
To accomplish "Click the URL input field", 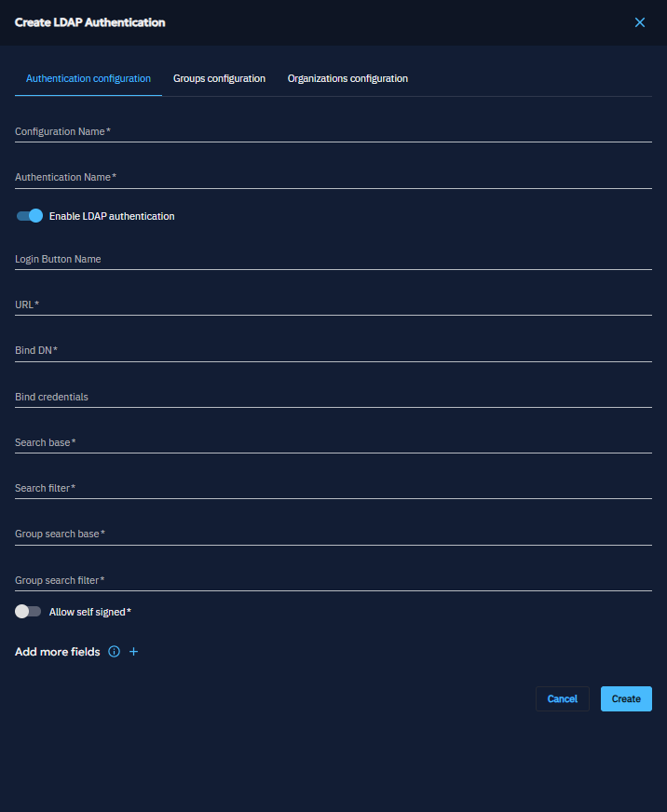I will (333, 304).
